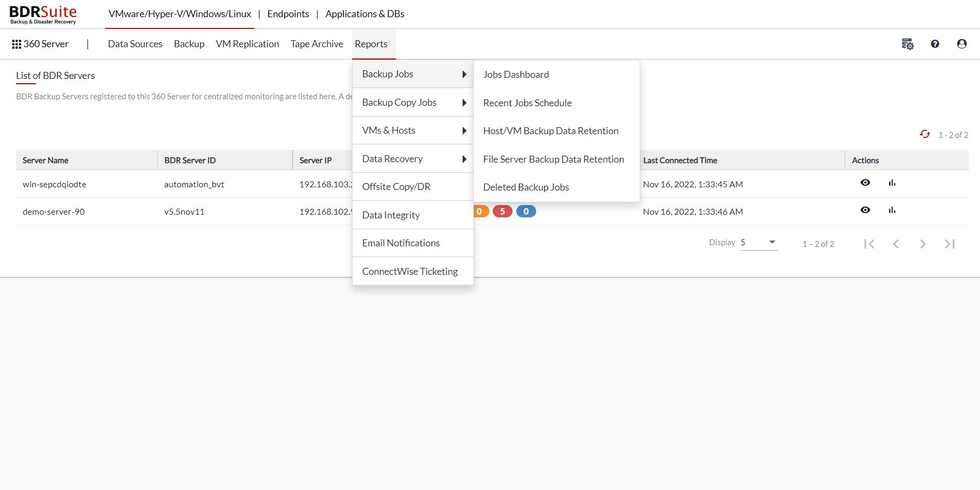
Task: Switch to VMware/Hyper-V/Windows/Linux tab
Action: coord(180,14)
